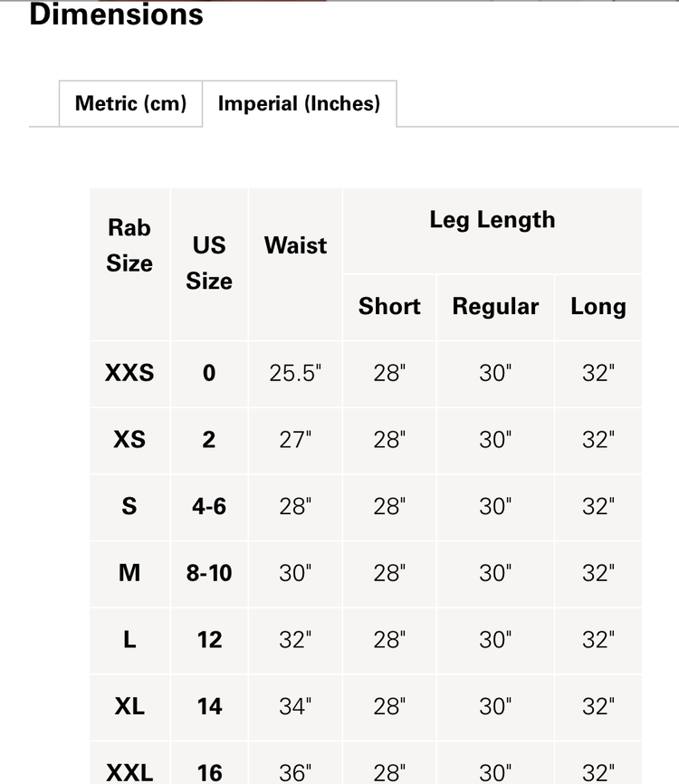Viewport: 679px width, 784px height.
Task: Click the M size row label
Action: tap(129, 573)
